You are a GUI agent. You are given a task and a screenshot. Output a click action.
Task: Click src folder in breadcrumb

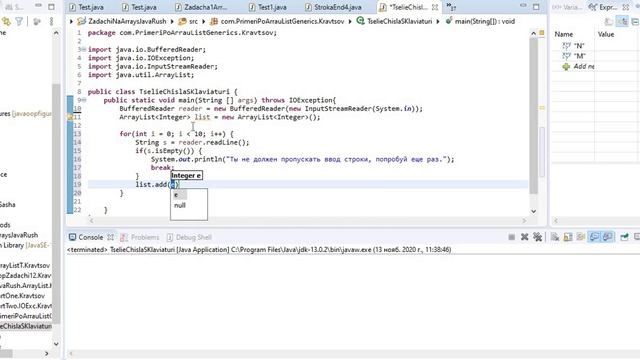click(189, 21)
